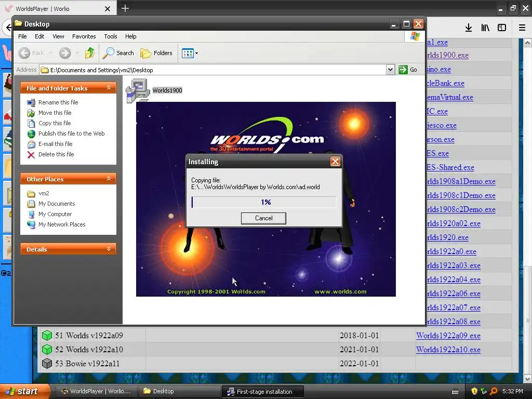Click the My Network Places icon
Image resolution: width=532 pixels, height=399 pixels.
31,225
